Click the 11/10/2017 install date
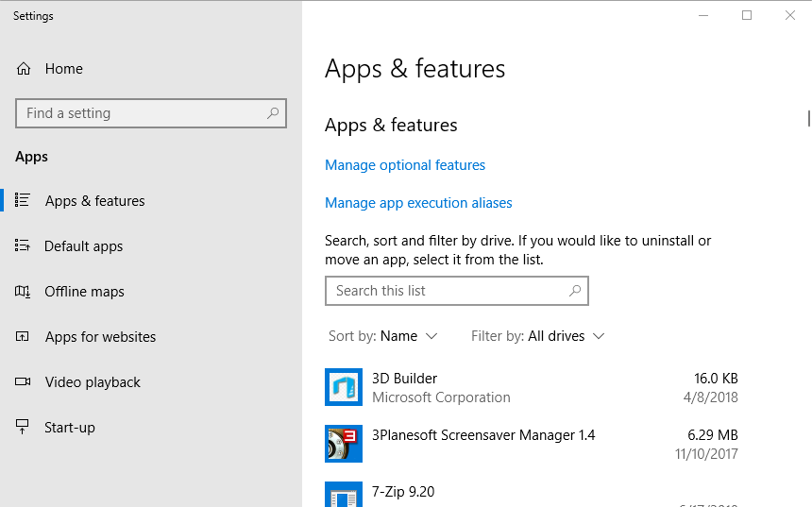 706,454
